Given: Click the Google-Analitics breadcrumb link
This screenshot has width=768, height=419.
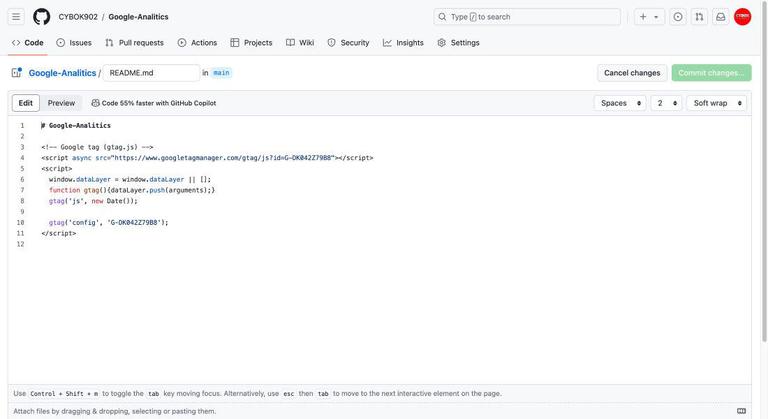Looking at the screenshot, I should pos(62,73).
